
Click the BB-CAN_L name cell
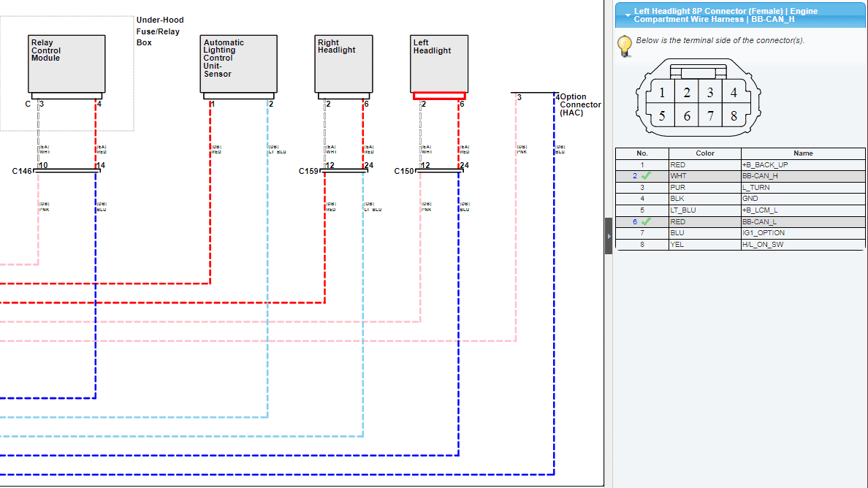click(803, 222)
